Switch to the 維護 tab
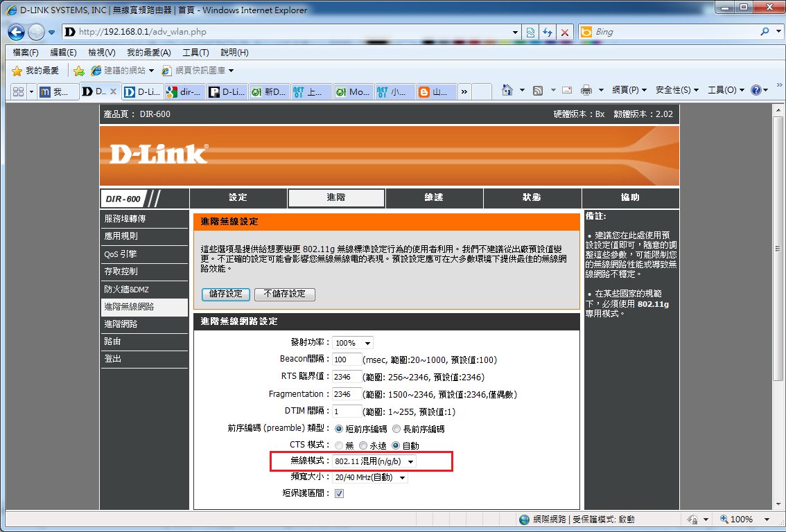This screenshot has width=786, height=532. (x=434, y=198)
